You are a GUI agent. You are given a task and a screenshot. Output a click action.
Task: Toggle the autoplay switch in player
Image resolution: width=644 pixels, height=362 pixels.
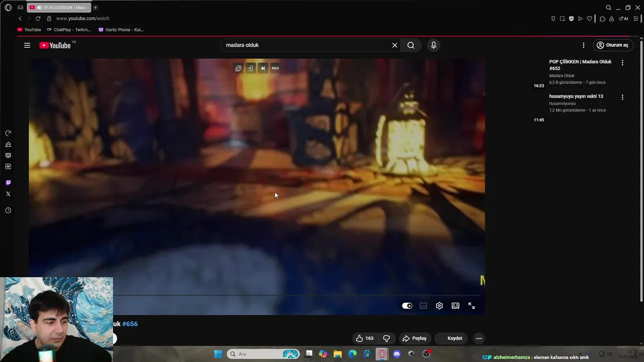point(407,306)
